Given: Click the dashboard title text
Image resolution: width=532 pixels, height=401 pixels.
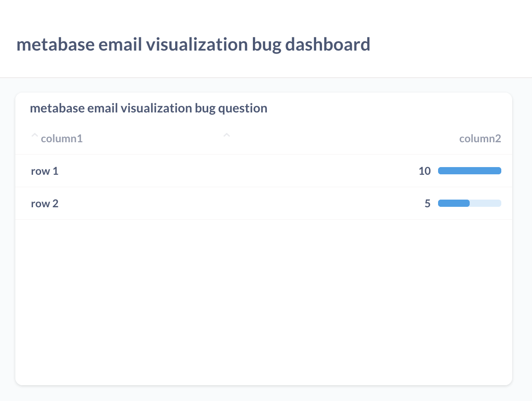Looking at the screenshot, I should 193,44.
